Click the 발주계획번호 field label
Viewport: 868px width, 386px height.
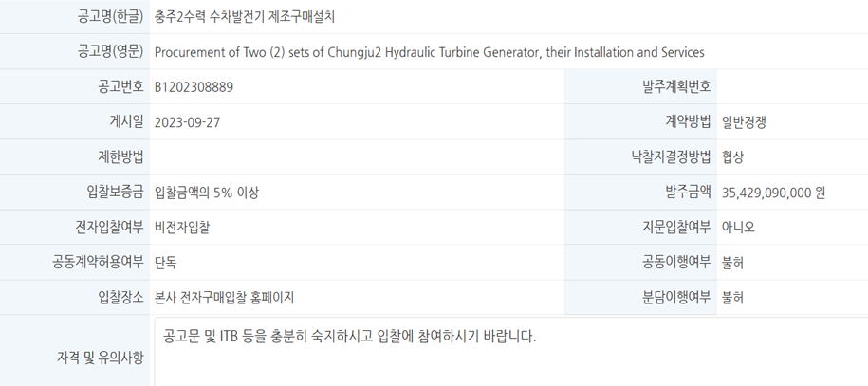tap(675, 87)
